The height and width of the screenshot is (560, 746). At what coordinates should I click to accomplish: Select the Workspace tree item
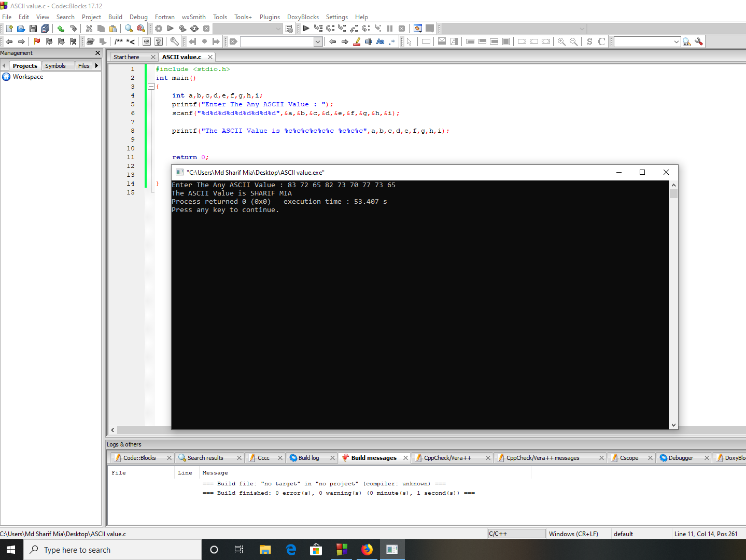click(28, 77)
